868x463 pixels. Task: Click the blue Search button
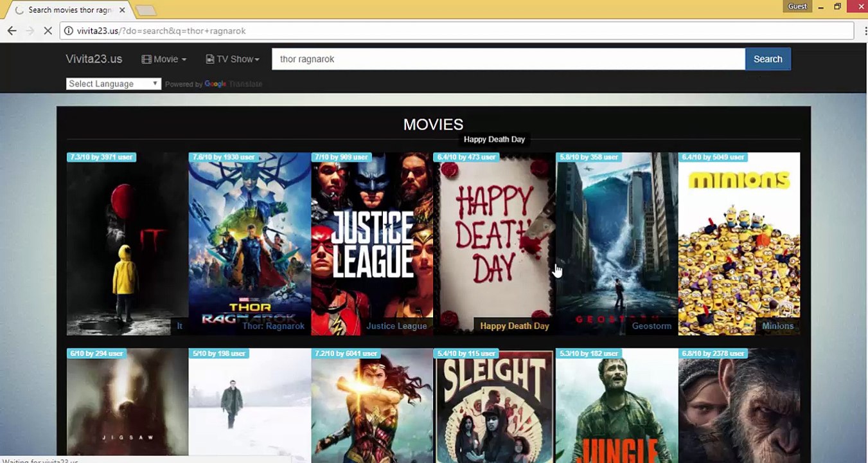point(768,59)
